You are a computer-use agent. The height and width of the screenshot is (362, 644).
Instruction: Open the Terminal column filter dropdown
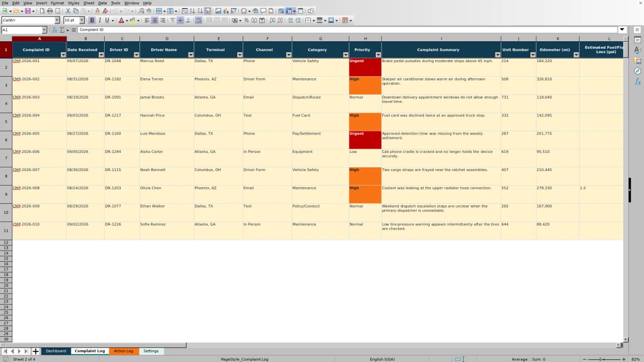239,55
